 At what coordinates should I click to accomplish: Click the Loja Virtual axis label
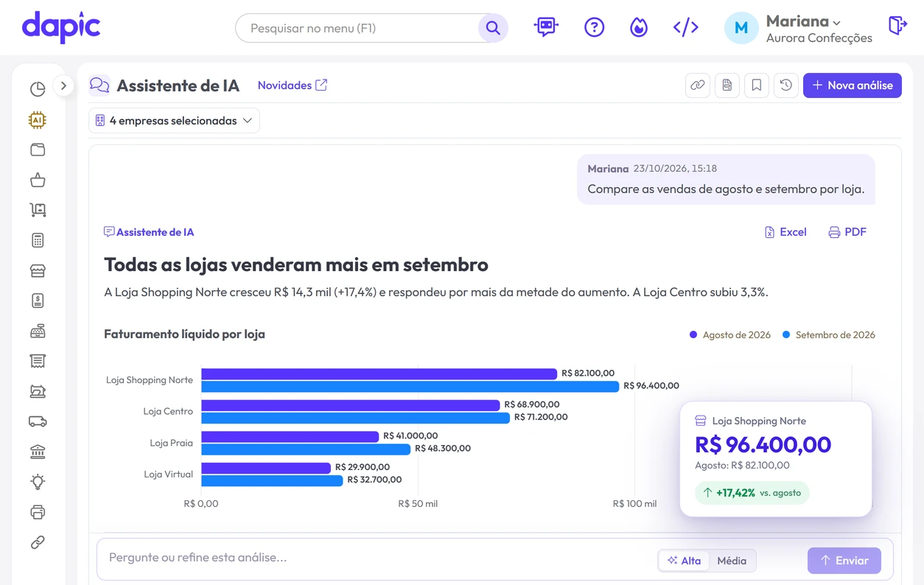168,474
